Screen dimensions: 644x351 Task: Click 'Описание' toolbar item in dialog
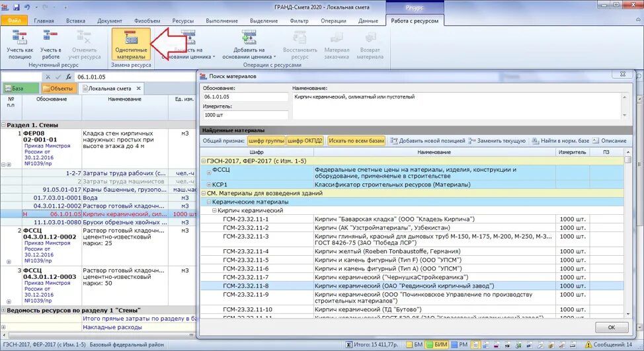pos(610,141)
